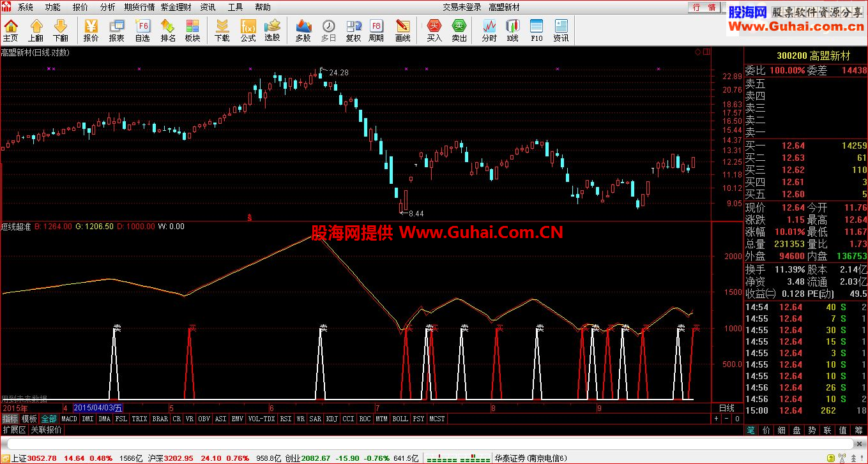Switch to the 指标 indicator tab

coord(10,419)
